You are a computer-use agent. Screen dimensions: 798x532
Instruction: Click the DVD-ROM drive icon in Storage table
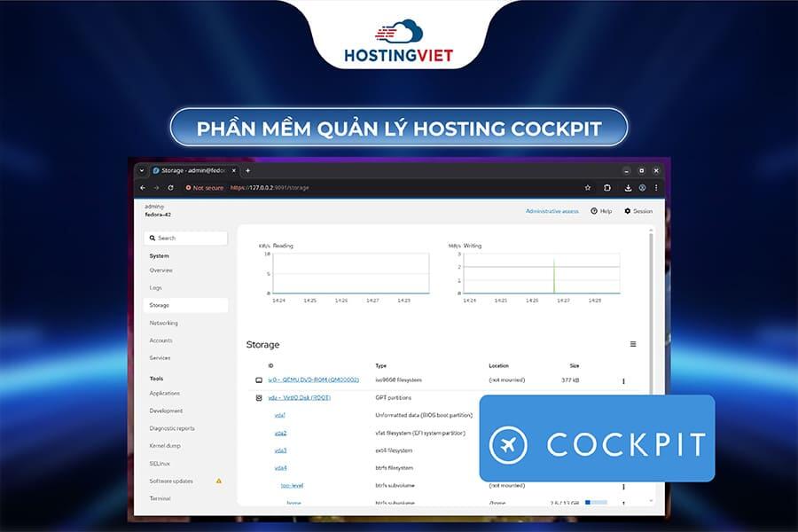pyautogui.click(x=257, y=379)
